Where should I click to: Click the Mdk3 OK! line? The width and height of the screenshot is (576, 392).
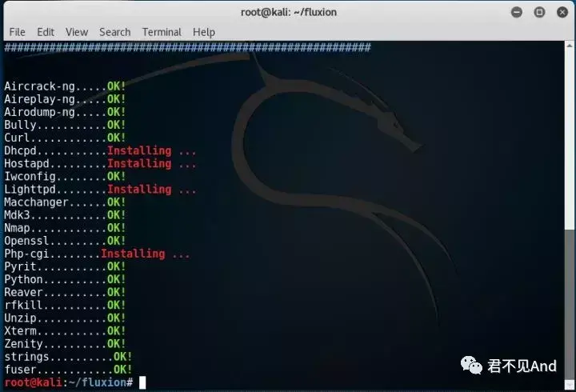[65, 215]
